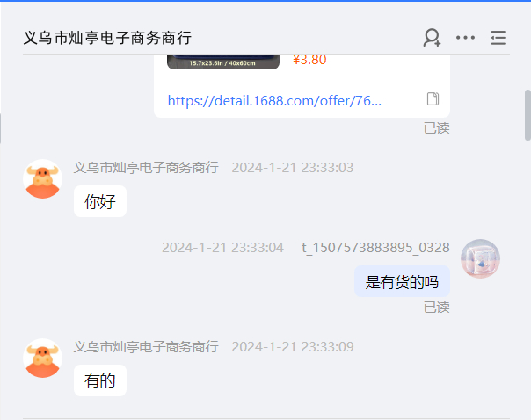Click the 你好 message bubble
The width and height of the screenshot is (531, 420).
point(100,201)
